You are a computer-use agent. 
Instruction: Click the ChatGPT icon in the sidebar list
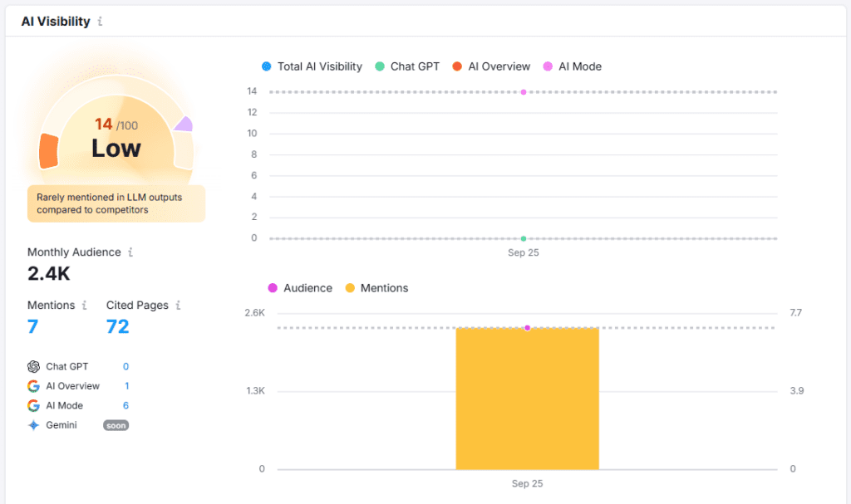click(x=33, y=366)
